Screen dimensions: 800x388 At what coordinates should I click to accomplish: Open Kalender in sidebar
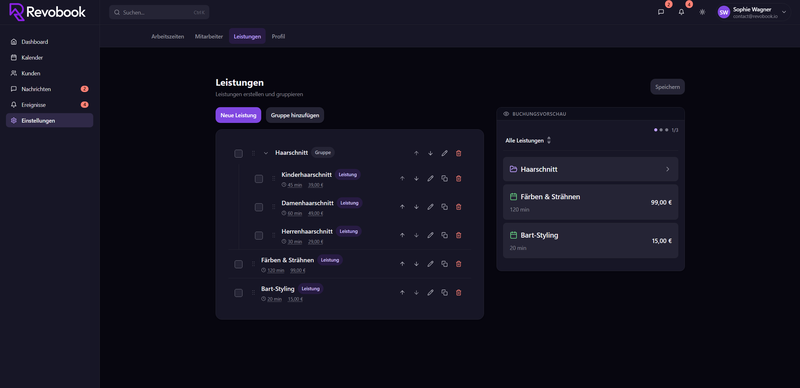(x=49, y=58)
